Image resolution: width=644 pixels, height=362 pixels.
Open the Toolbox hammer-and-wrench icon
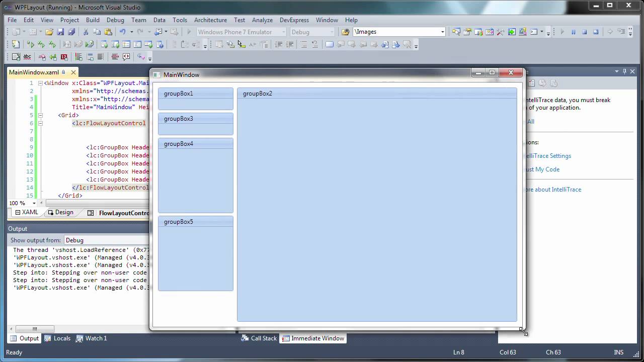click(x=500, y=32)
